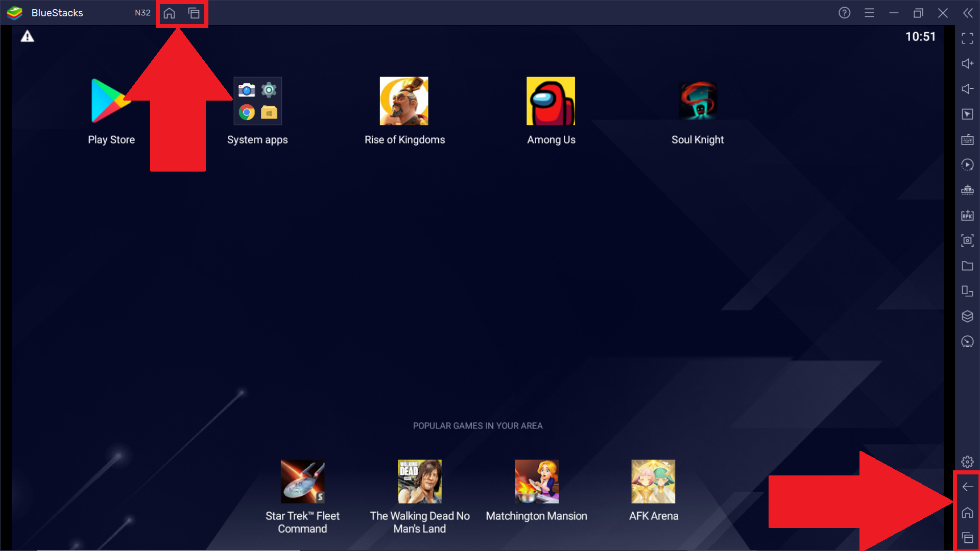This screenshot has height=551, width=980.
Task: Increase the volume
Action: pyautogui.click(x=967, y=63)
